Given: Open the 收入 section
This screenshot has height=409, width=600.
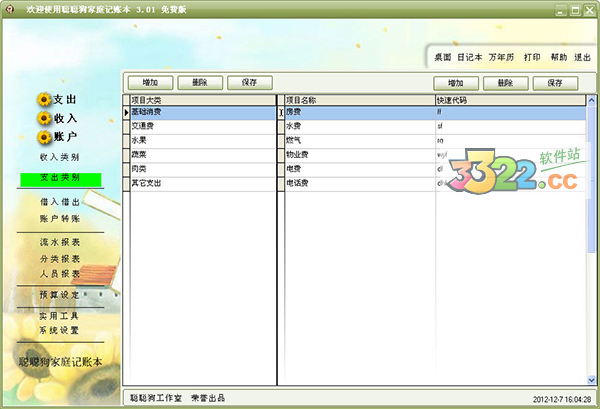Looking at the screenshot, I should 65,118.
